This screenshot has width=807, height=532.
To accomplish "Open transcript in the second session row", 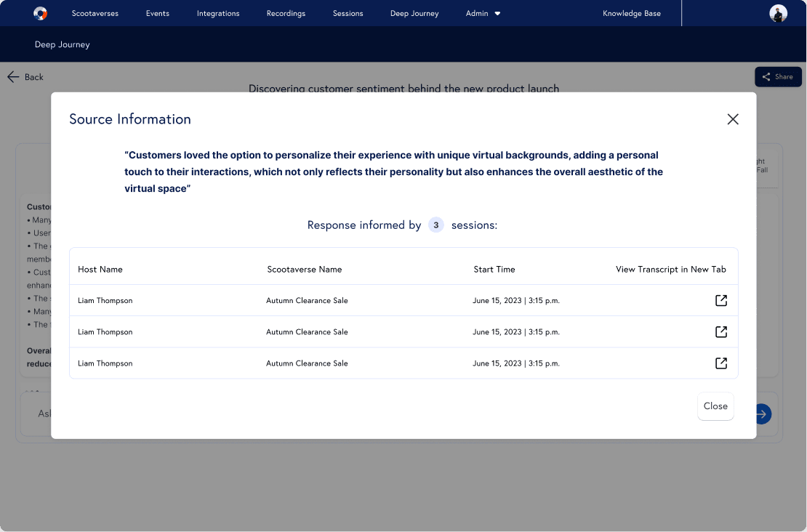I will [720, 331].
